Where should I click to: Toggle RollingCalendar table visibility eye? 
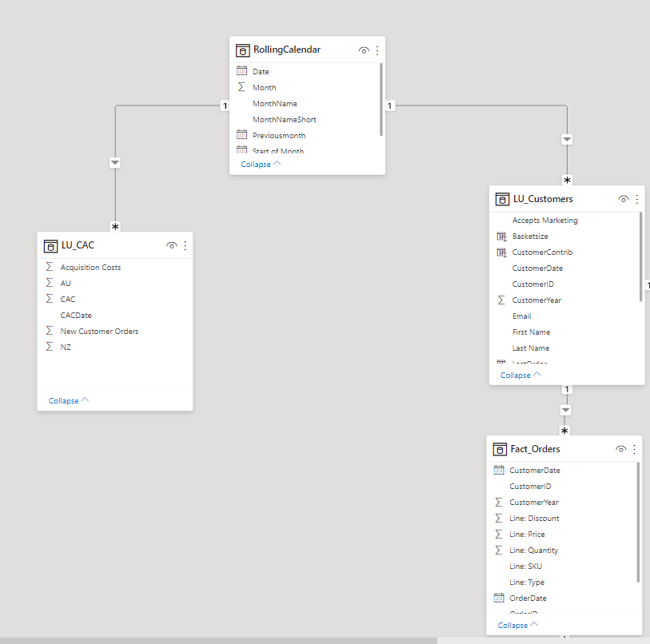click(x=364, y=50)
